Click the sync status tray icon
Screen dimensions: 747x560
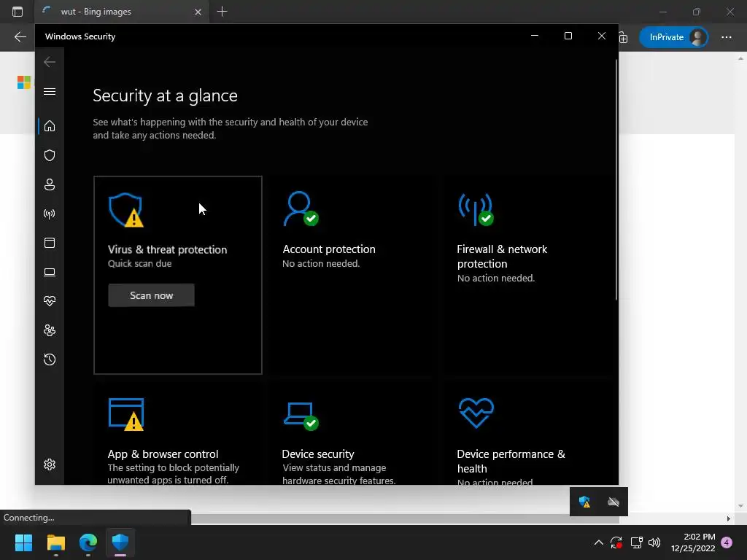pyautogui.click(x=616, y=542)
